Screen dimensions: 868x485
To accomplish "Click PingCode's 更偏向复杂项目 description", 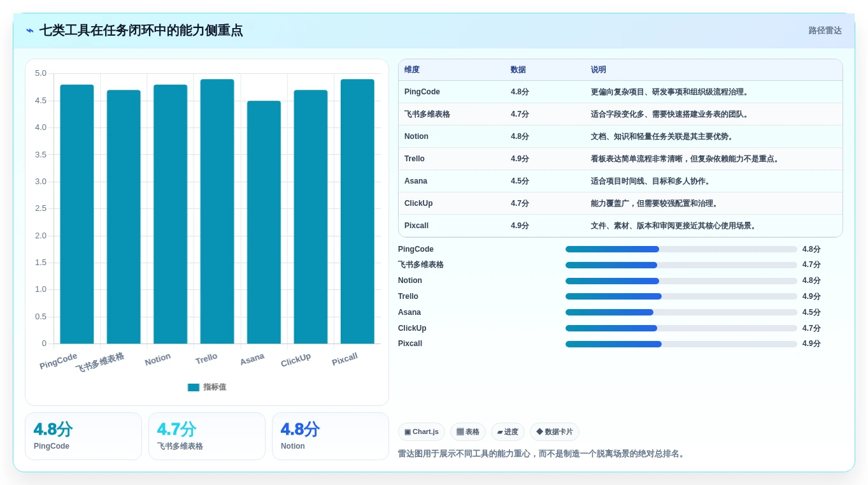I will point(670,92).
